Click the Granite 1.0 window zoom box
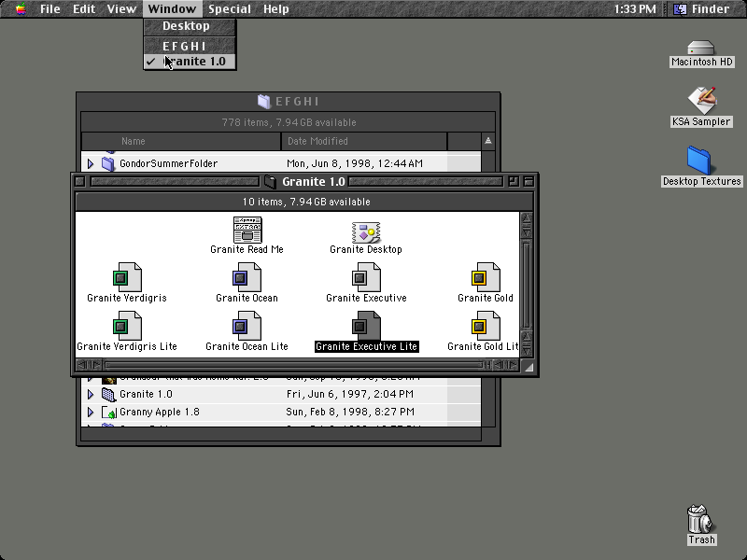 [x=513, y=181]
